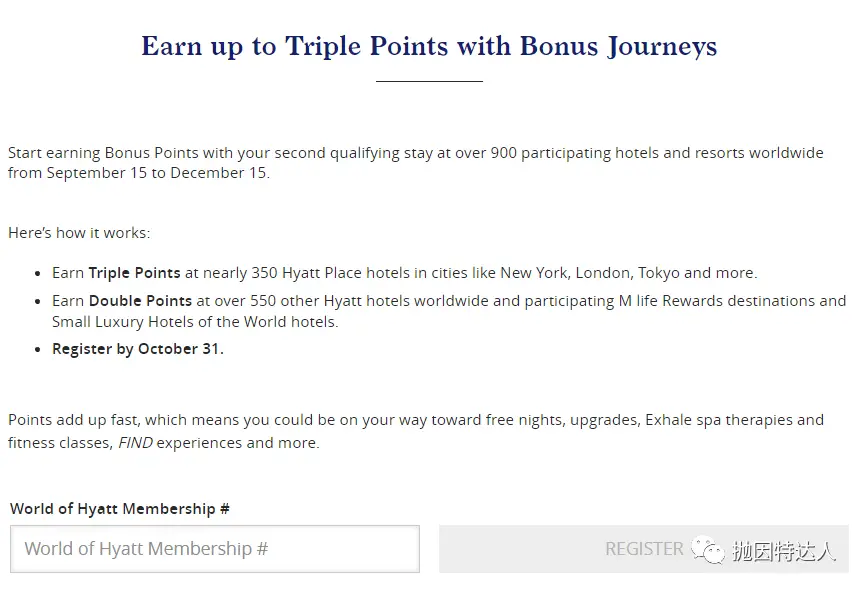
Task: Click the "Earn up to Triple Points" page heading
Action: tap(429, 46)
